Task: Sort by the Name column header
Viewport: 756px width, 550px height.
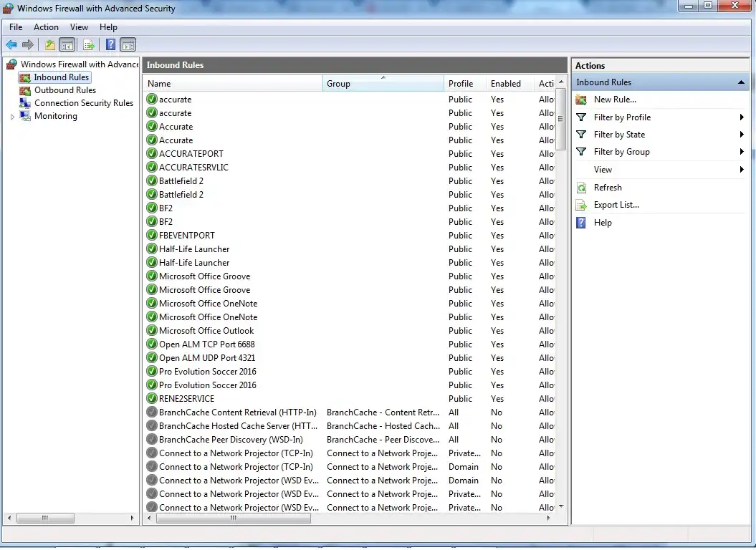Action: click(233, 83)
